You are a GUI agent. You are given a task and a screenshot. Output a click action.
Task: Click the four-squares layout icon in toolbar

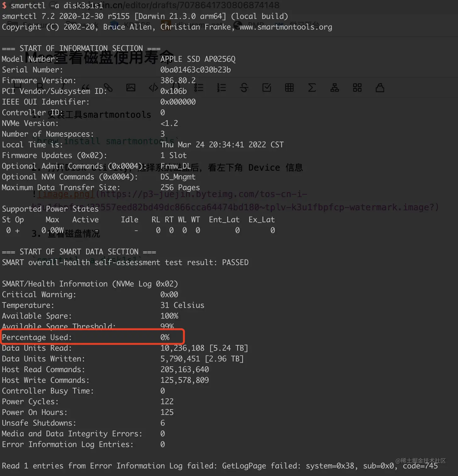click(x=357, y=88)
